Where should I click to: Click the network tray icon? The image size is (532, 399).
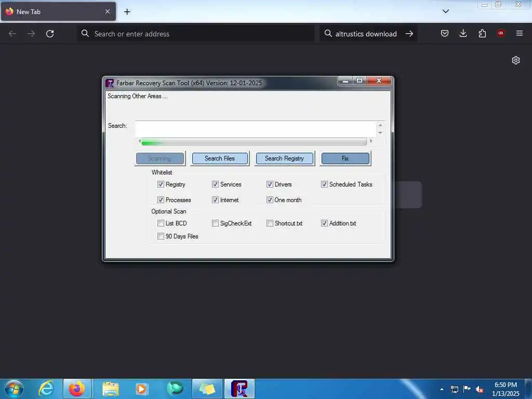(x=455, y=389)
